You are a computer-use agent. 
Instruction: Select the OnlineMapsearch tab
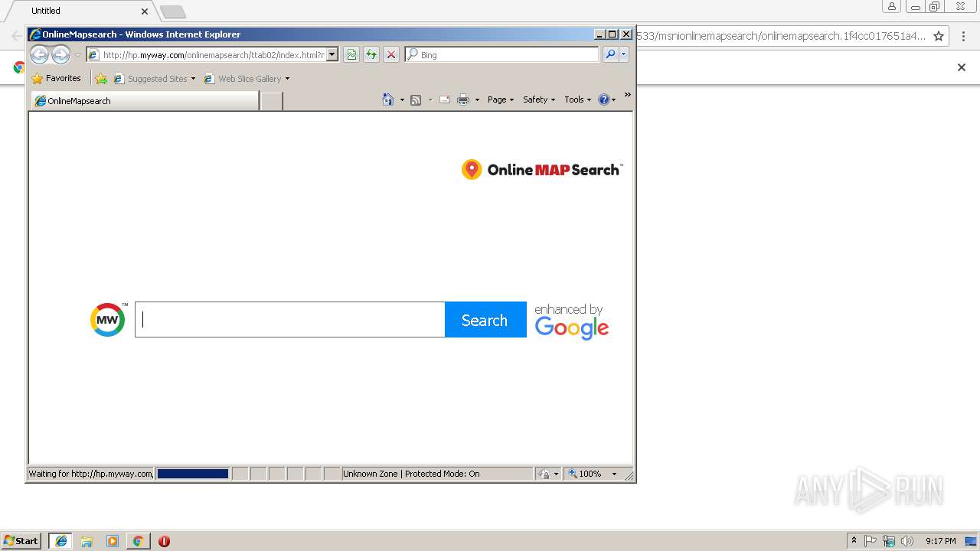coord(145,101)
